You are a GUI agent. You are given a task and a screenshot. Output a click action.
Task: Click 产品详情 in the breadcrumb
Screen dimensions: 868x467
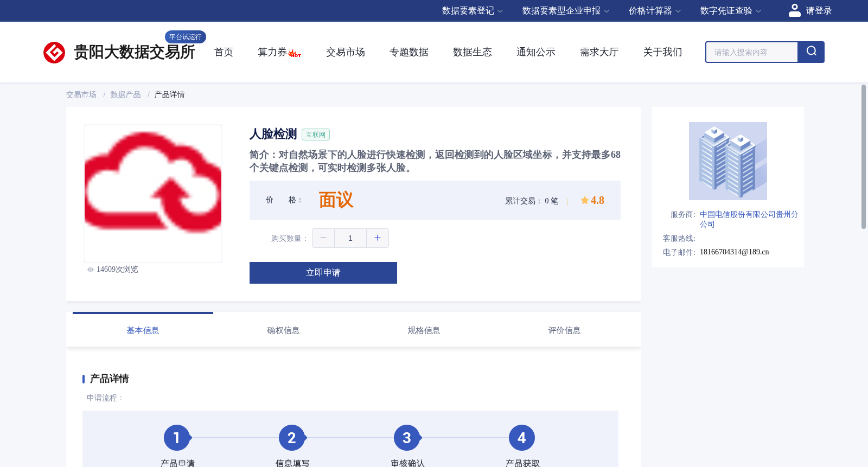coord(170,95)
